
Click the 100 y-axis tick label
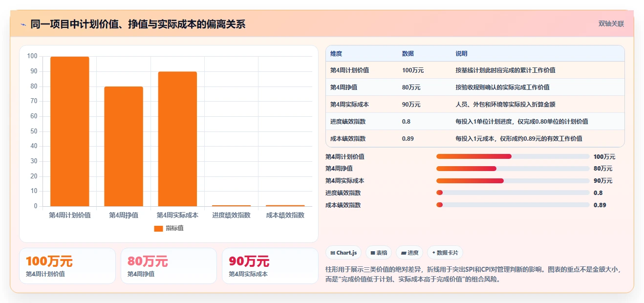(32, 56)
